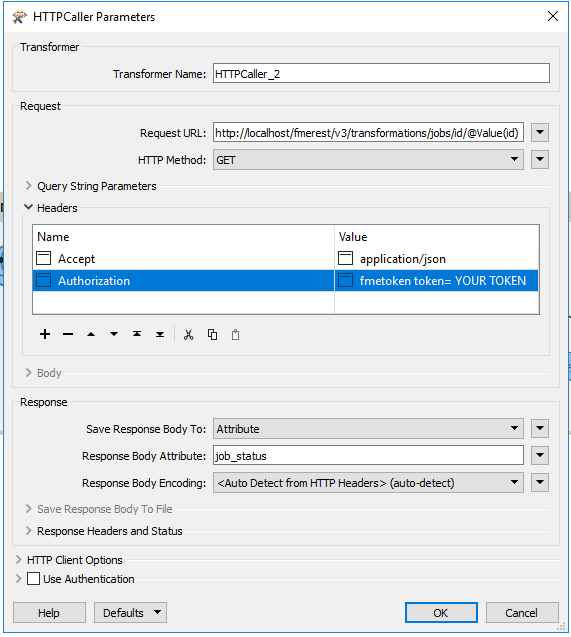Remove selected header with minus icon
Image resolution: width=571 pixels, height=637 pixels.
68,334
